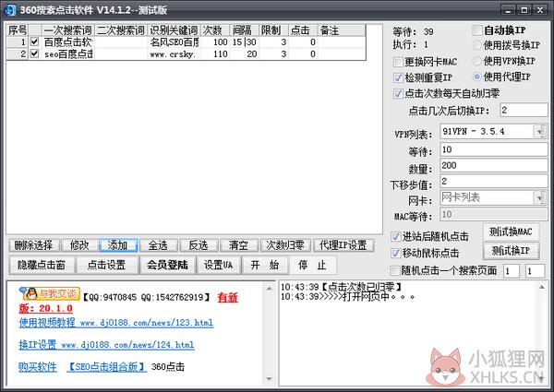Open 代理IP设置 button
The image size is (554, 392).
[x=343, y=245]
